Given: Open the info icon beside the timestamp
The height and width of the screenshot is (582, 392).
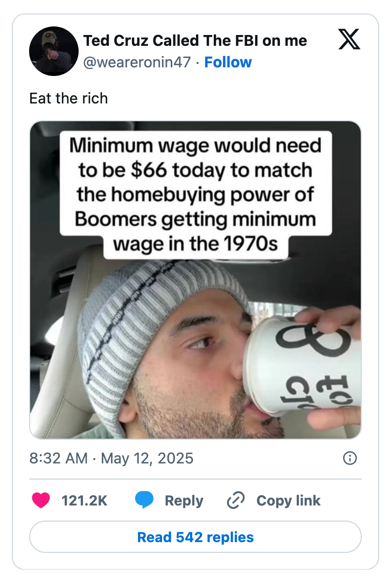Looking at the screenshot, I should pyautogui.click(x=349, y=459).
